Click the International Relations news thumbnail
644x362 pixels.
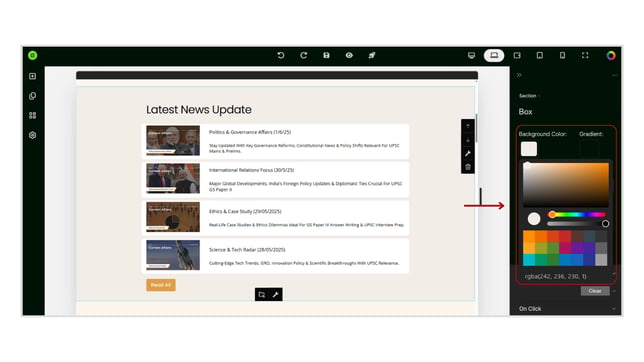(173, 178)
